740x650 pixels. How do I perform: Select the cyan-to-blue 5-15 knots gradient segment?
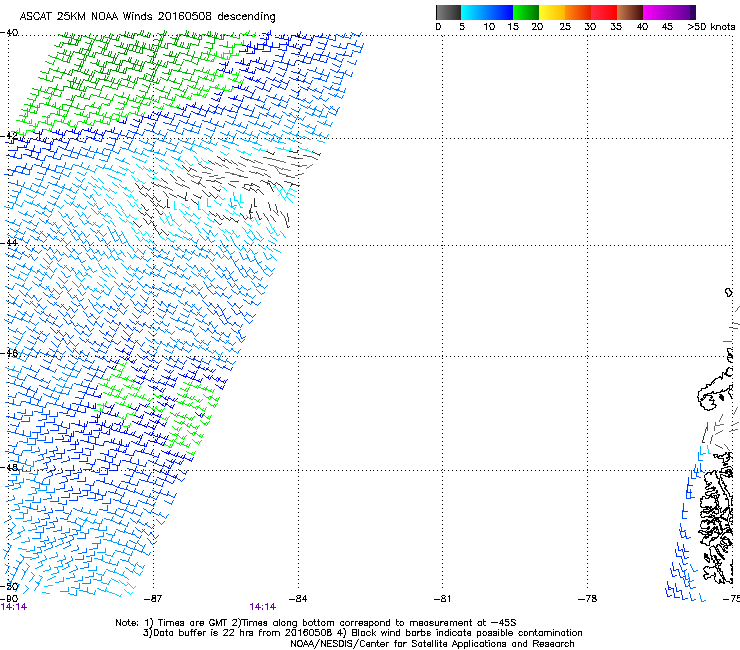coord(487,12)
